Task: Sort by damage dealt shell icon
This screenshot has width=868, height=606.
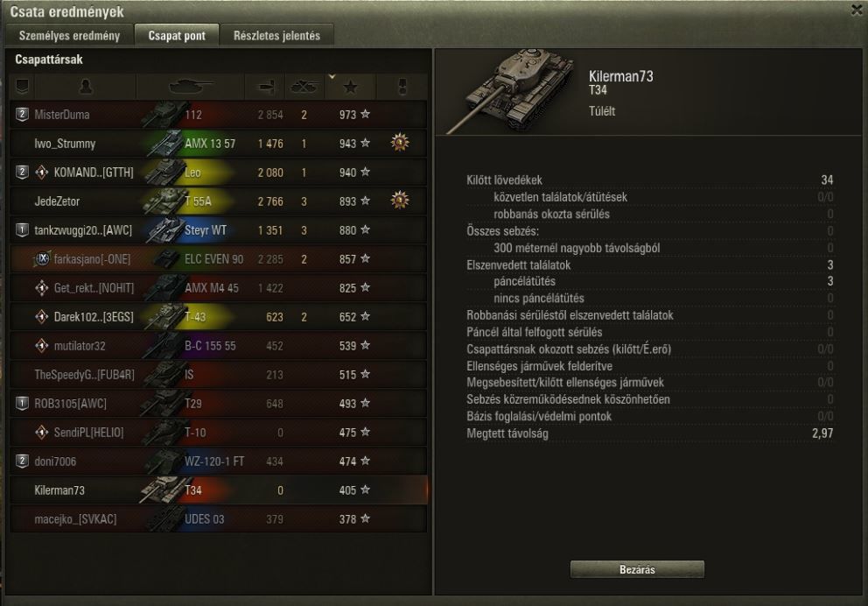Action: (266, 87)
